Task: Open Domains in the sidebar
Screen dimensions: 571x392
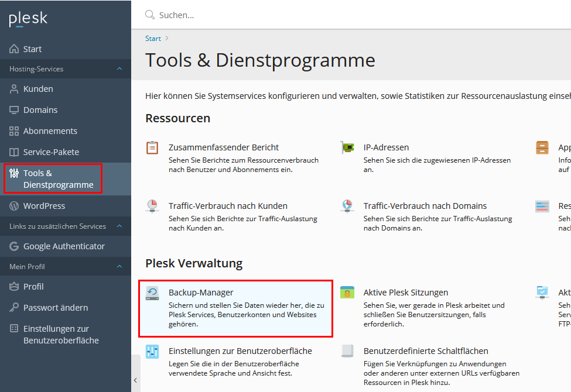Action: pyautogui.click(x=40, y=110)
